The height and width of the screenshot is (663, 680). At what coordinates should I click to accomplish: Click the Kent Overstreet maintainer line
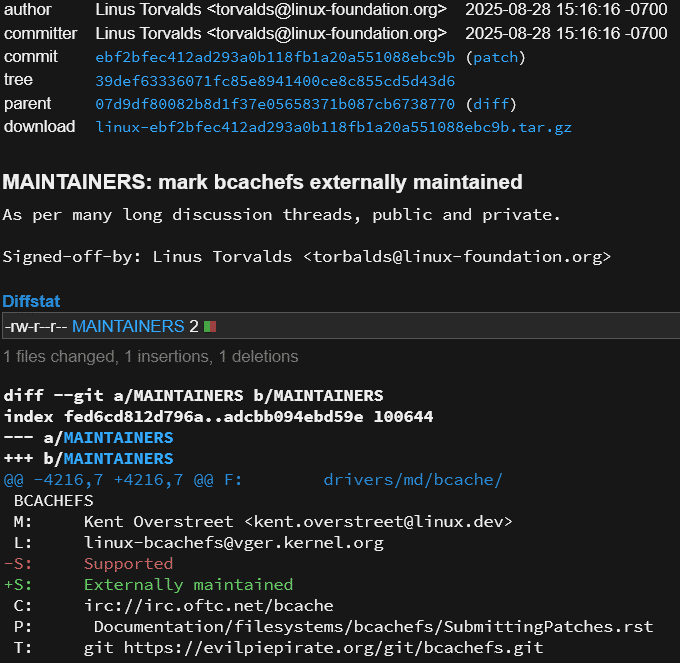coord(263,522)
